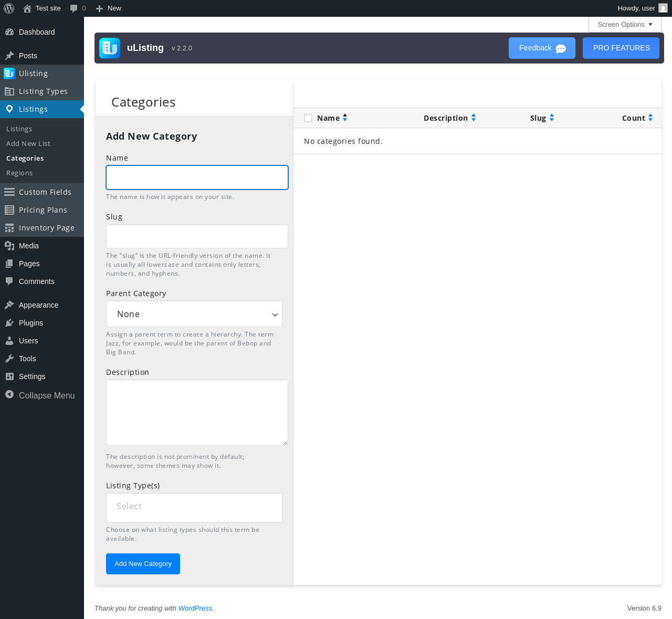The image size is (672, 619).
Task: Focus the category Name input field
Action: pyautogui.click(x=197, y=177)
